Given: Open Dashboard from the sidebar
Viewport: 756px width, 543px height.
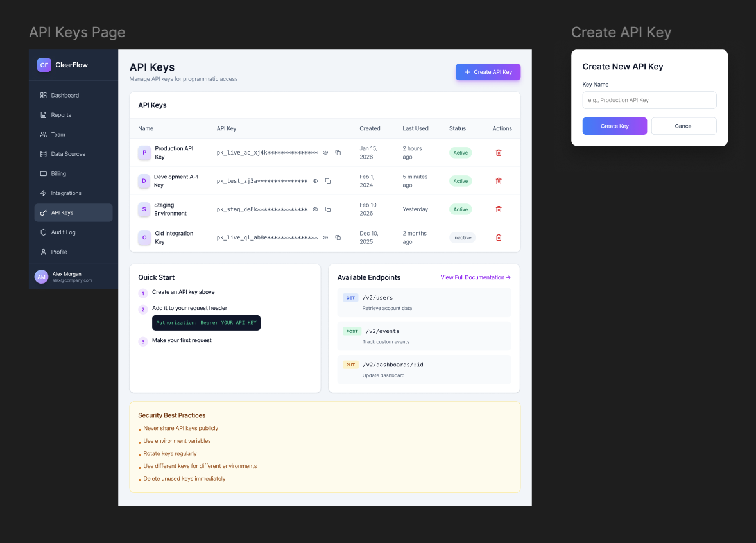Looking at the screenshot, I should (73, 96).
